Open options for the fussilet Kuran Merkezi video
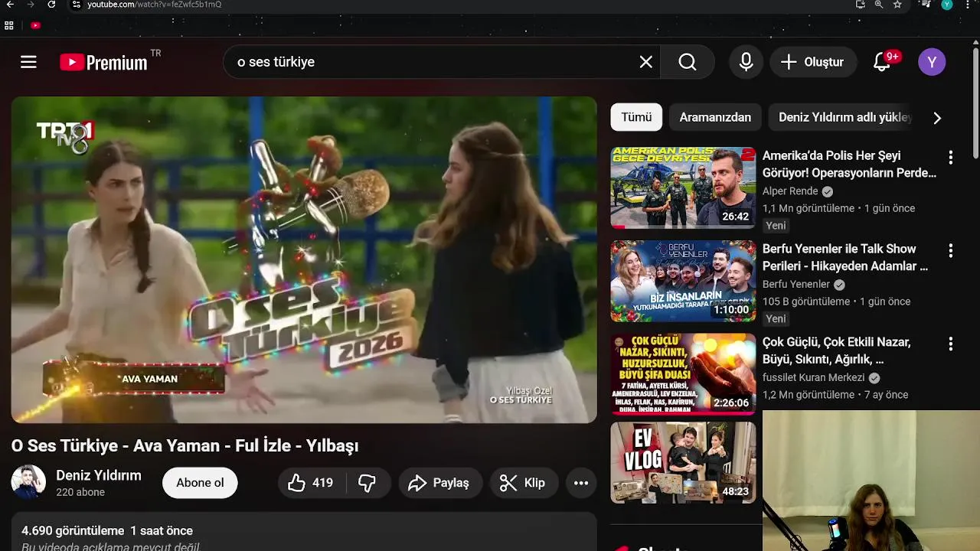The height and width of the screenshot is (551, 980). click(x=950, y=344)
